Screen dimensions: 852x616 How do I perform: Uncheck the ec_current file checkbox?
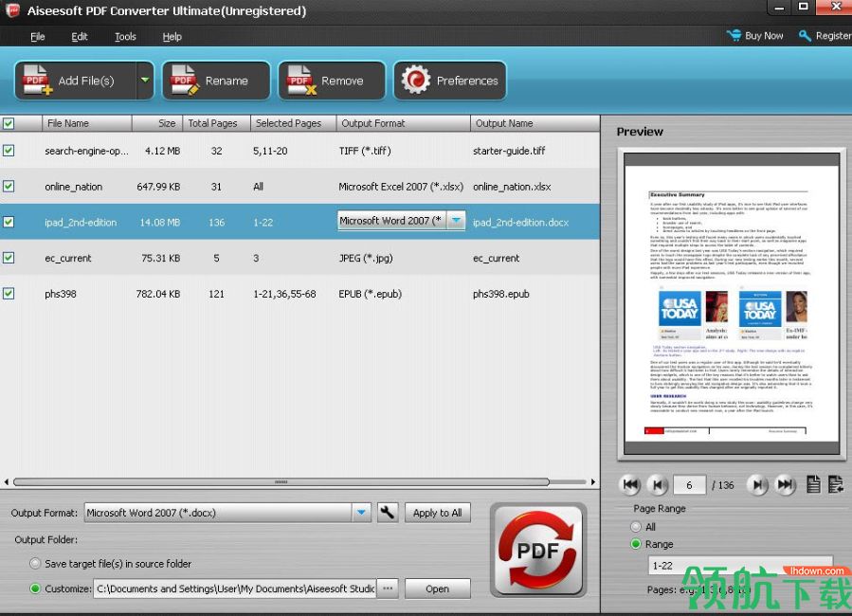pyautogui.click(x=9, y=258)
